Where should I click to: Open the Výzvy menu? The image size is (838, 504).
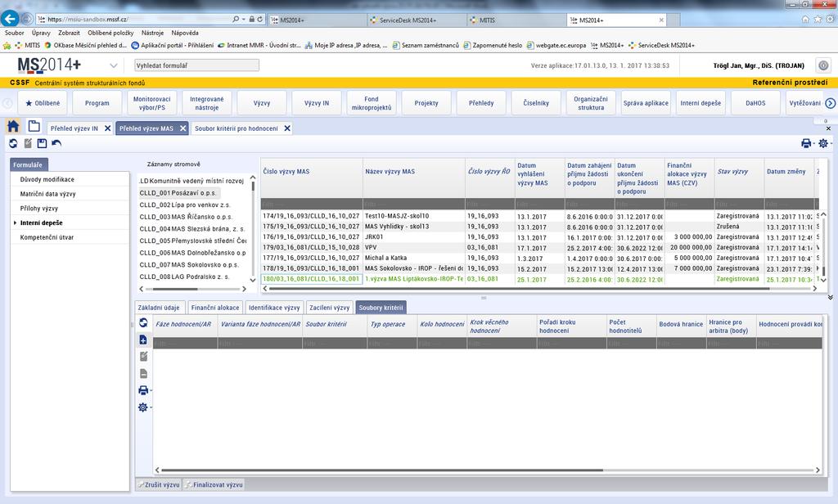pos(262,103)
